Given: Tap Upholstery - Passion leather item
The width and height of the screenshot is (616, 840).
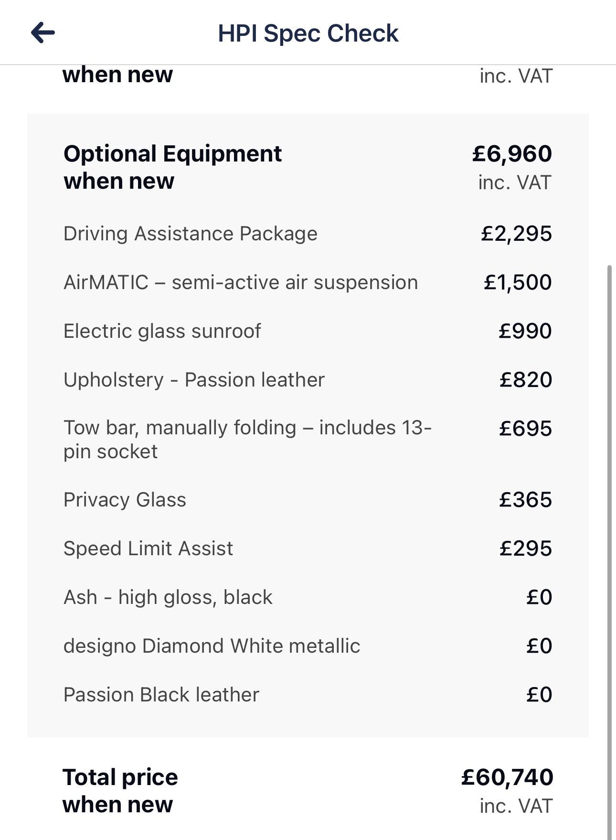Looking at the screenshot, I should 308,380.
